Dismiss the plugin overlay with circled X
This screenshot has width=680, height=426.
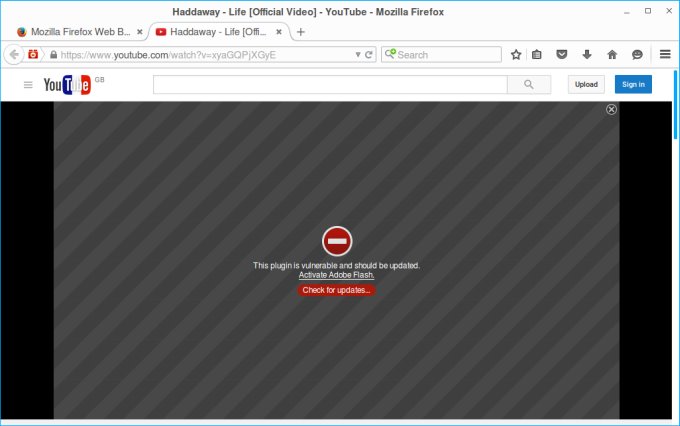click(x=611, y=109)
